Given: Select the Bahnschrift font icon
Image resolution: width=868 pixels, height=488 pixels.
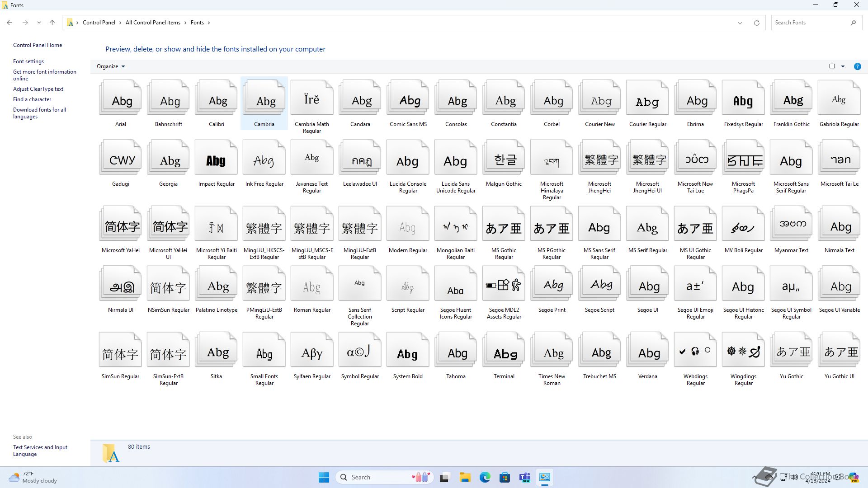Looking at the screenshot, I should click(x=168, y=98).
